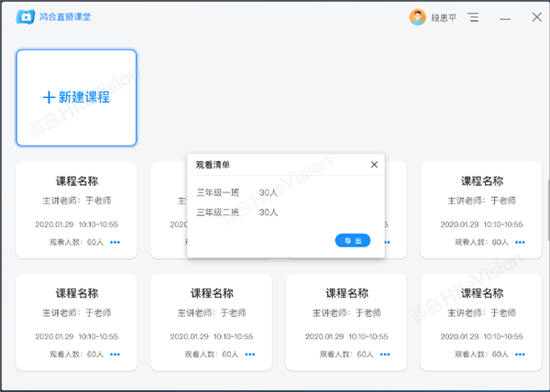Click 主讲老师:于老师 on bottom row's first card
Image resolution: width=550 pixels, height=392 pixels.
coord(77,313)
